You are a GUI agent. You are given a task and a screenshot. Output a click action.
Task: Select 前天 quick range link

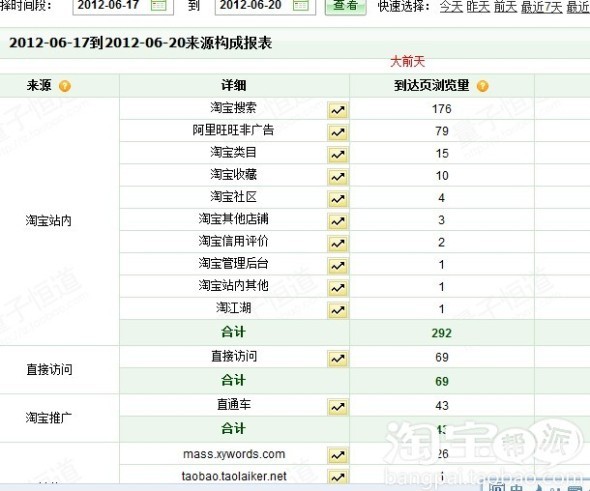pyautogui.click(x=505, y=6)
